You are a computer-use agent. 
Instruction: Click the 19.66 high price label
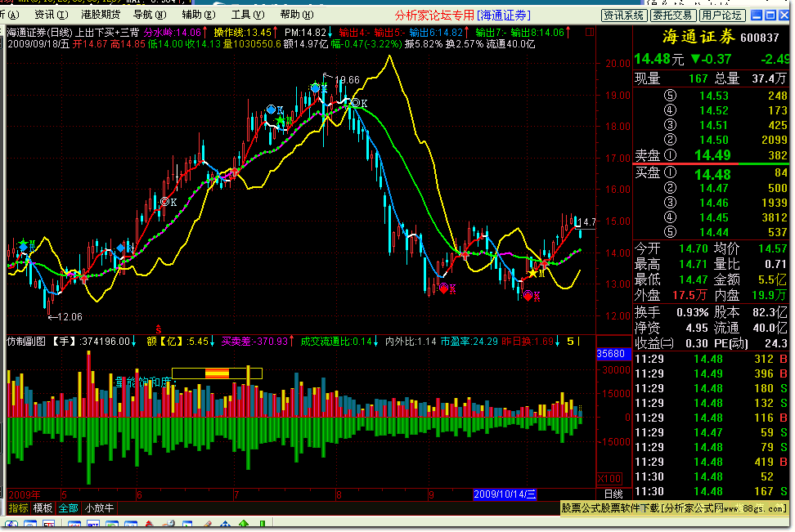(347, 79)
